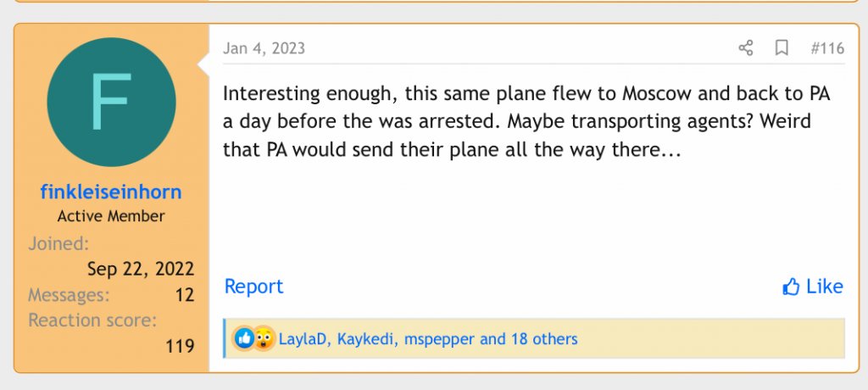This screenshot has width=868, height=390.
Task: Click mspepper in the reactions list
Action: [x=439, y=339]
